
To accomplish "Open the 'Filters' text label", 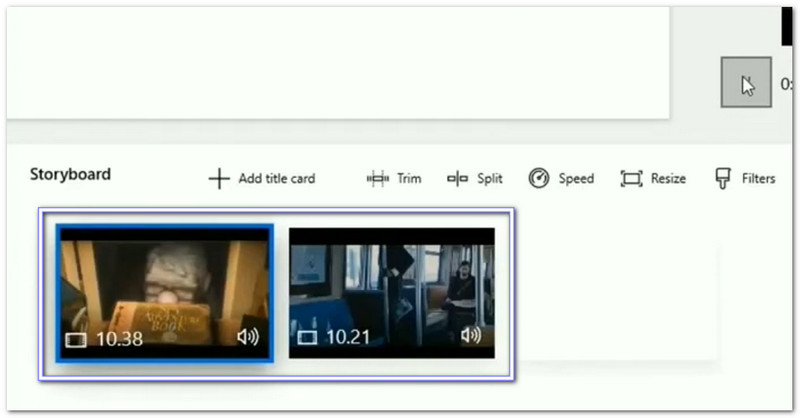I will pyautogui.click(x=758, y=179).
